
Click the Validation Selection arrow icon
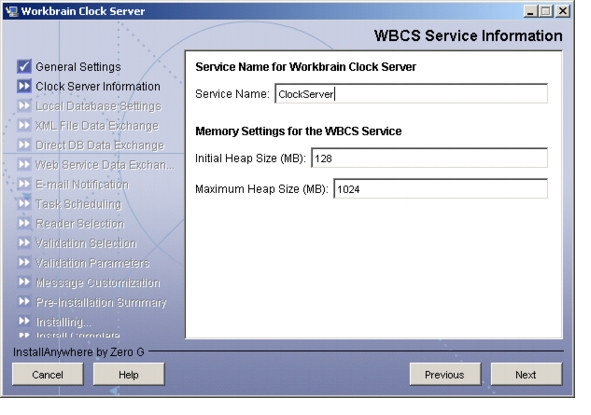[24, 243]
